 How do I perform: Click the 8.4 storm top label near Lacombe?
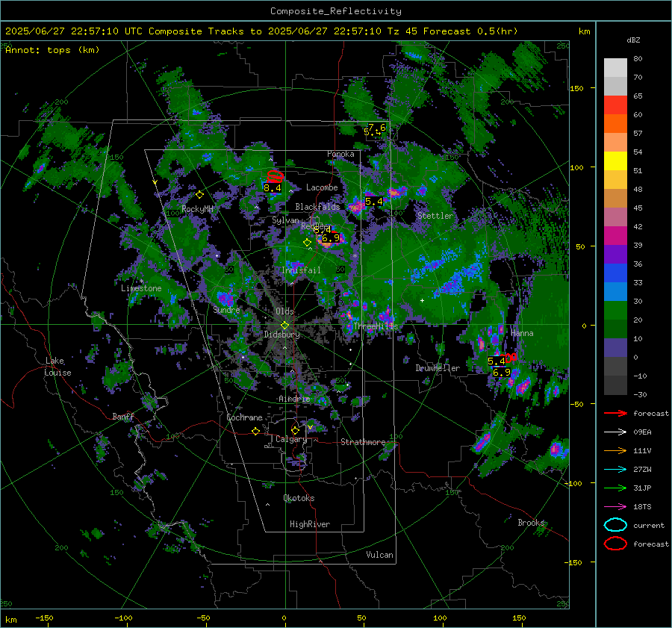tap(273, 187)
